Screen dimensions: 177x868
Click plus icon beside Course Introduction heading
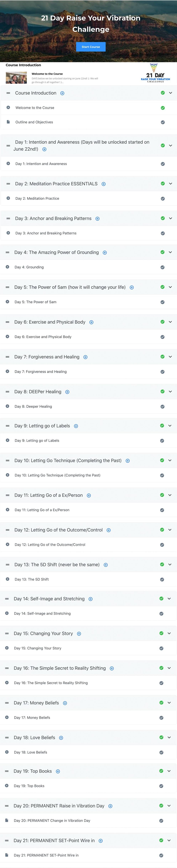click(x=62, y=93)
